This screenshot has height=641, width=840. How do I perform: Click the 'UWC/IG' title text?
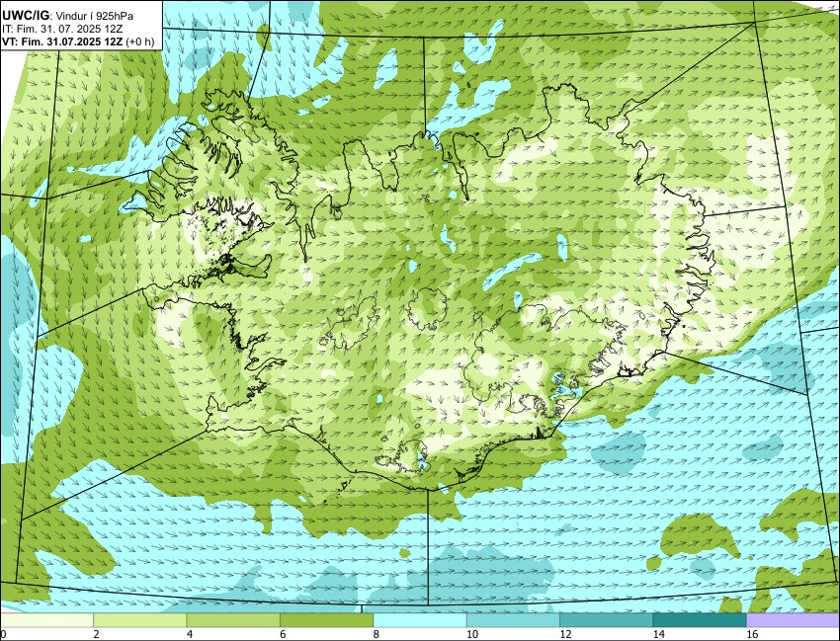click(25, 16)
